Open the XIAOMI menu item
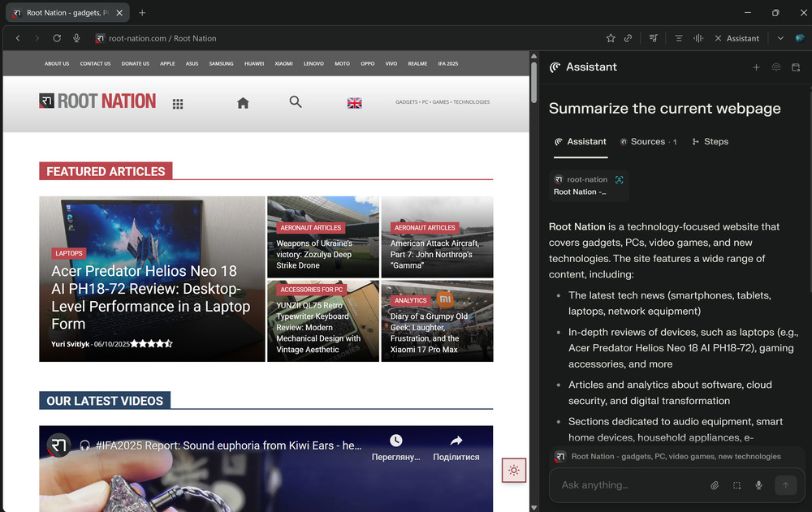This screenshot has height=512, width=812. (283, 63)
